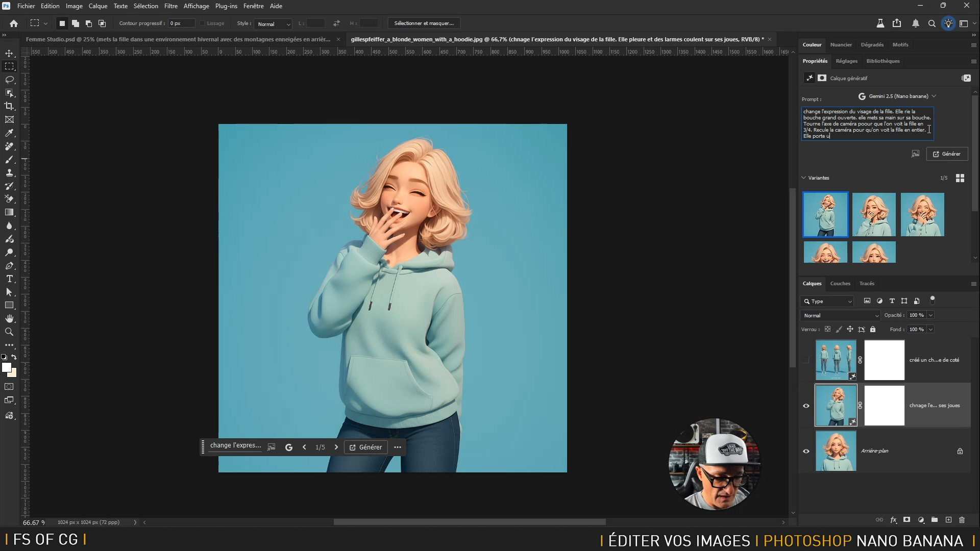The image size is (980, 551).
Task: Select the Move tool
Action: pyautogui.click(x=9, y=53)
